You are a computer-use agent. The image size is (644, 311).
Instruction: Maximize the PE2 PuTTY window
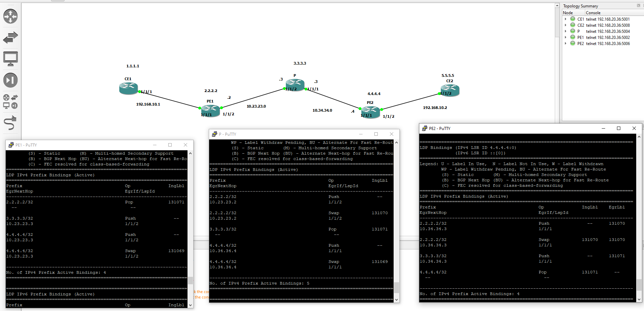(x=619, y=128)
